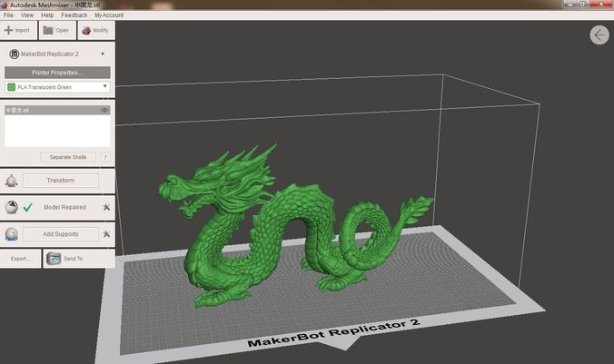Viewport: 614px width, 364px height.
Task: Expand the MakerBot Replicator 2 printer arrow
Action: pyautogui.click(x=103, y=54)
